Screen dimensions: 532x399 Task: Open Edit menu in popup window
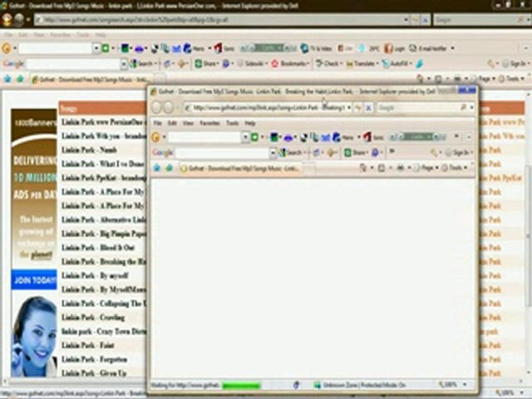172,123
